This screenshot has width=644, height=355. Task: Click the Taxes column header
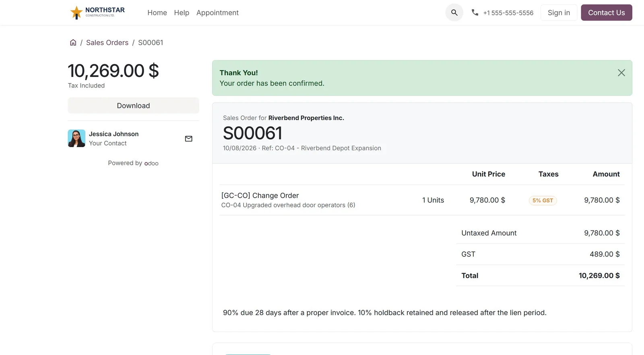[x=548, y=174]
